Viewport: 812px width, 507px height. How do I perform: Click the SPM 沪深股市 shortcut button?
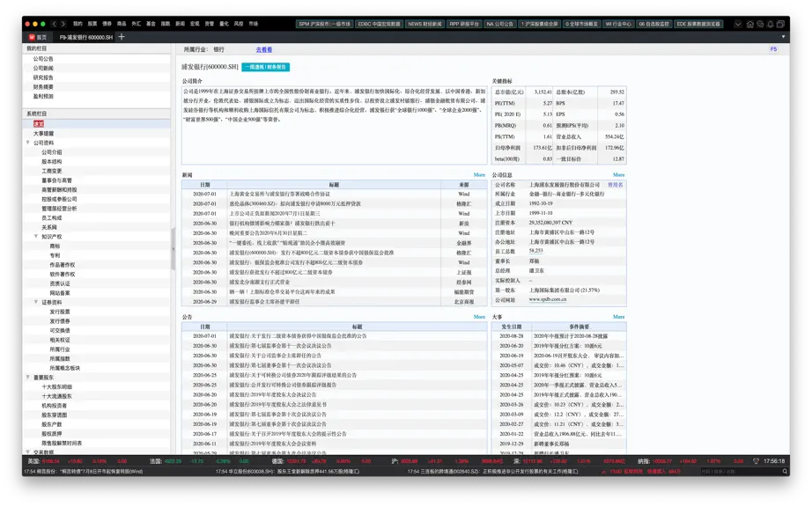click(325, 24)
